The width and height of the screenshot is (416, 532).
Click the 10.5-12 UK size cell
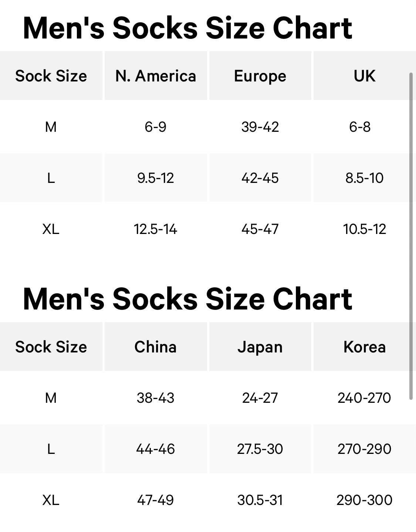pos(365,229)
